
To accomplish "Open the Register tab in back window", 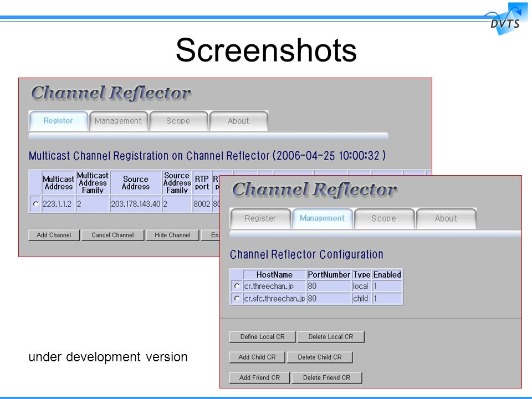I will 58,121.
